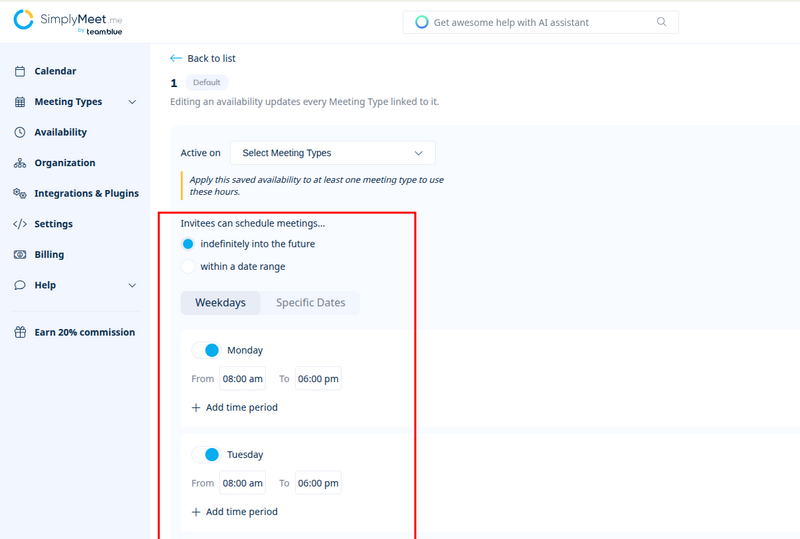Toggle Tuesday availability switch
This screenshot has height=539, width=800.
206,454
